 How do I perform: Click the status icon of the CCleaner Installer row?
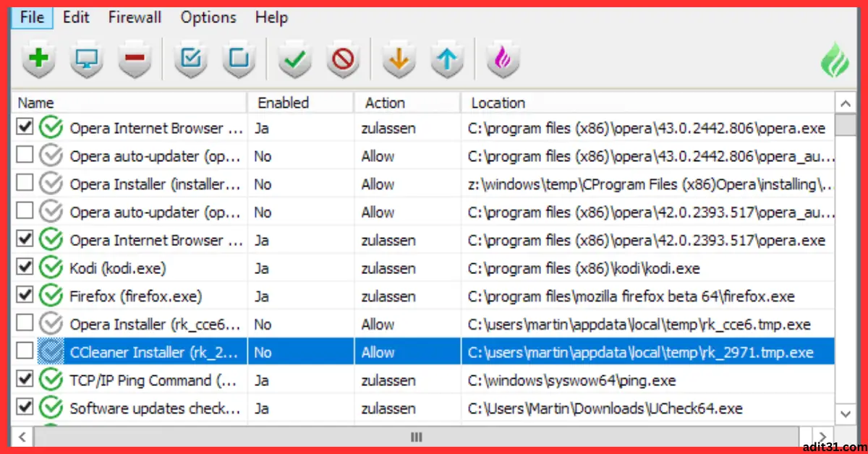51,352
